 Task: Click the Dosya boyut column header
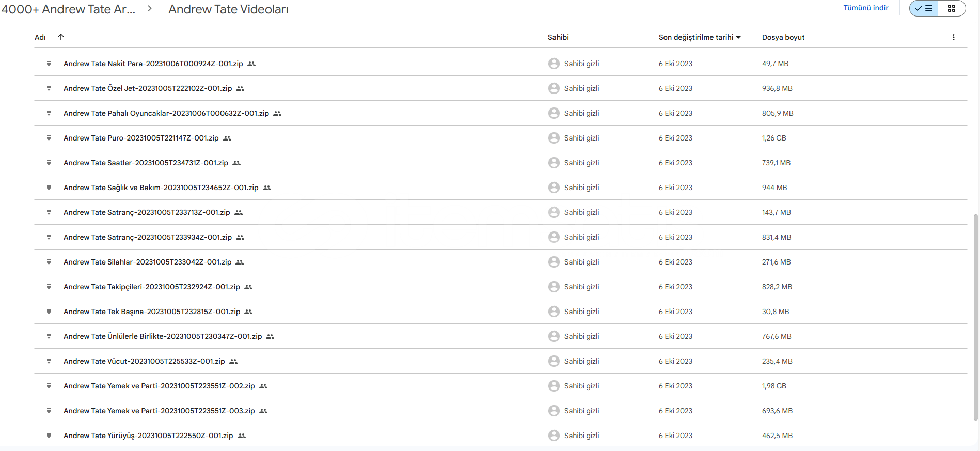tap(783, 37)
